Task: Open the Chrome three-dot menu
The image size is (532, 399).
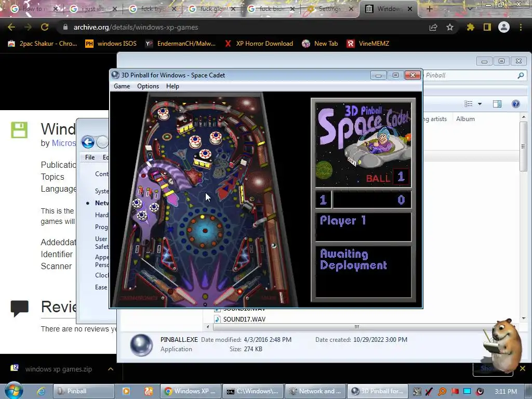Action: (x=521, y=27)
